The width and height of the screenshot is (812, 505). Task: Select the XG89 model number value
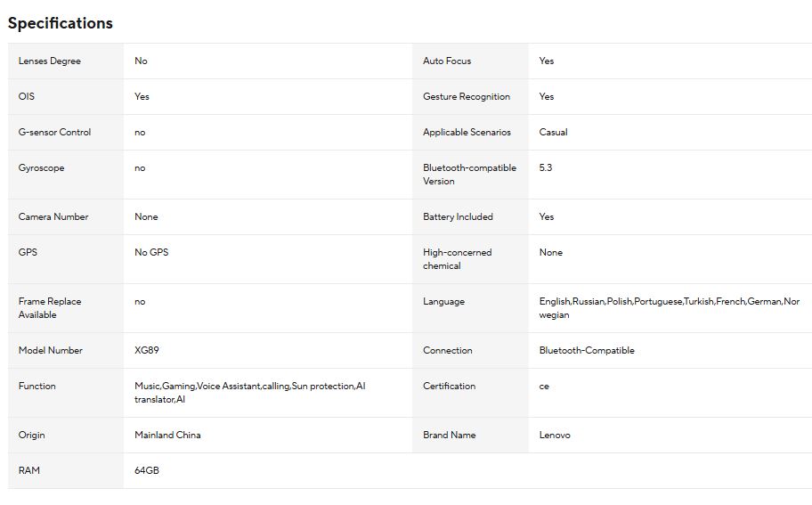[147, 351]
